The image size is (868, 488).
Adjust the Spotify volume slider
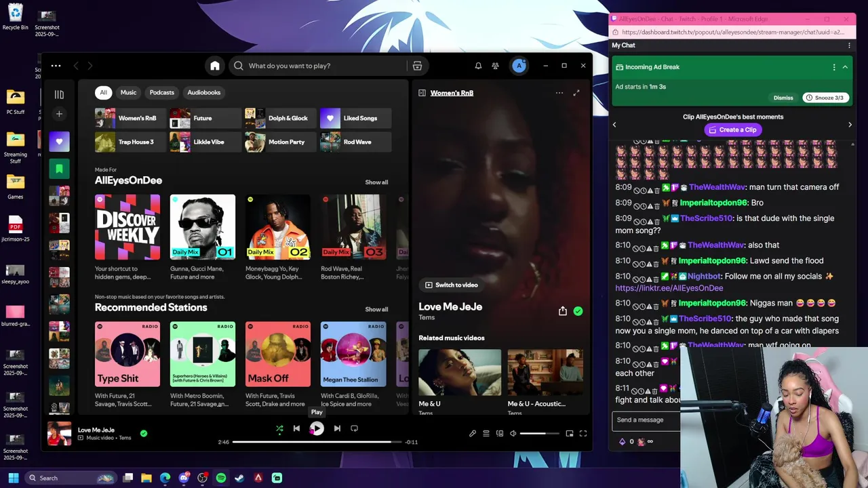pyautogui.click(x=540, y=433)
